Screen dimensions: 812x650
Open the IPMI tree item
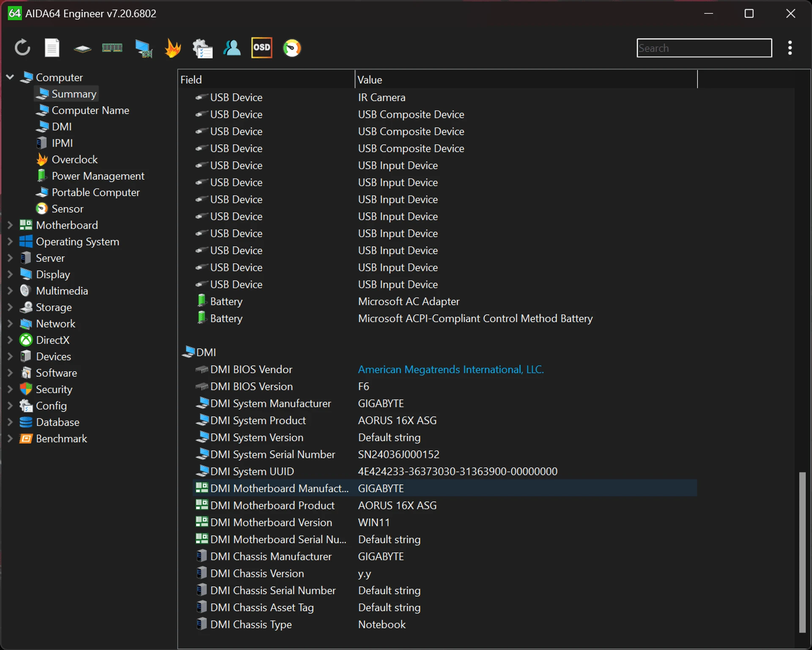(55, 143)
